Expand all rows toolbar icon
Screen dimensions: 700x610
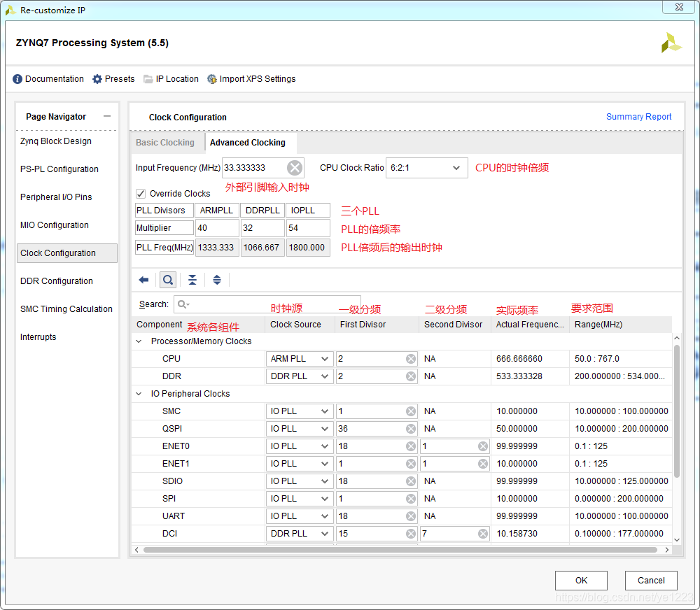(217, 280)
